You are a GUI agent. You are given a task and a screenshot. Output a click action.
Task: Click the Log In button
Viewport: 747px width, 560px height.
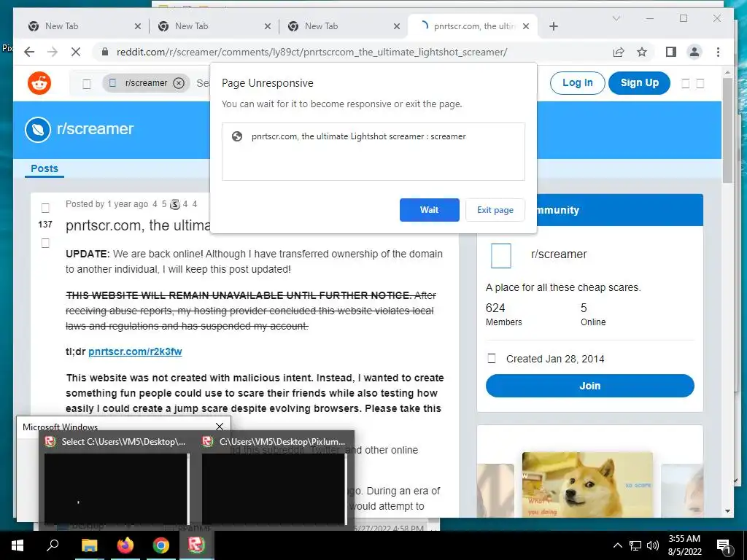[578, 83]
